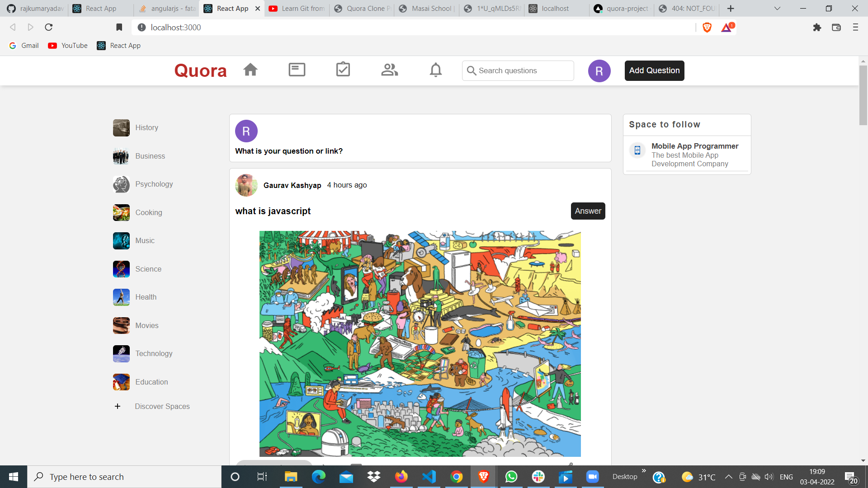
Task: Click the Health space icon
Action: (121, 297)
